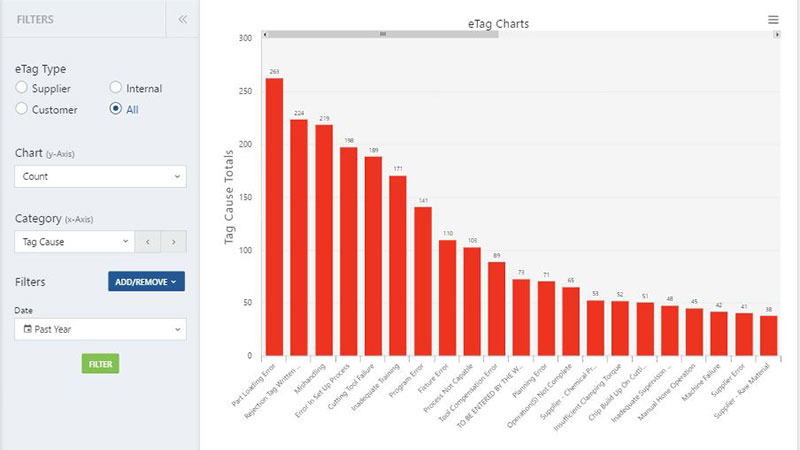The height and width of the screenshot is (450, 800).
Task: Open the Chart y-Axis Count dropdown
Action: click(101, 177)
